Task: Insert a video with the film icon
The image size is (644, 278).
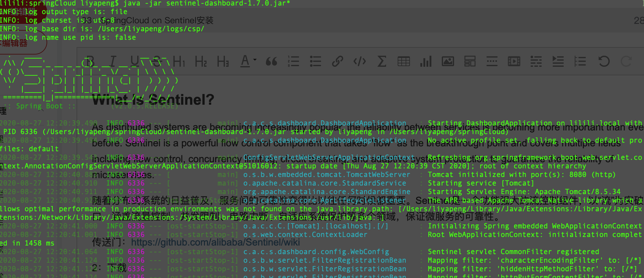Action: pyautogui.click(x=514, y=61)
